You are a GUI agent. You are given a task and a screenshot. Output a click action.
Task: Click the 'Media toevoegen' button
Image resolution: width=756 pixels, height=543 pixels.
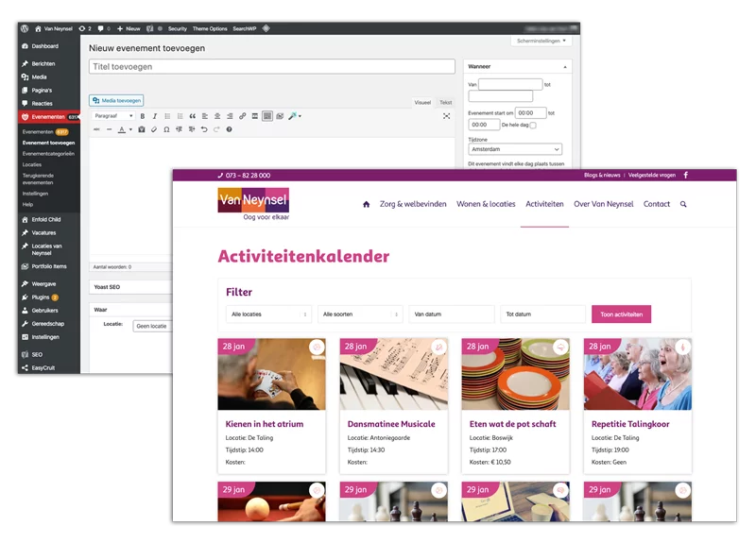[x=116, y=100]
